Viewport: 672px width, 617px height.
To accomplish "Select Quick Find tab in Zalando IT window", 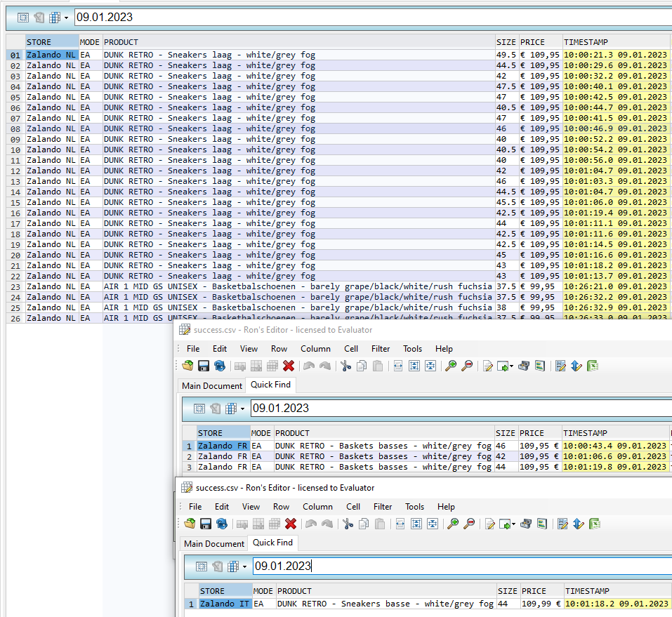I will (x=272, y=543).
